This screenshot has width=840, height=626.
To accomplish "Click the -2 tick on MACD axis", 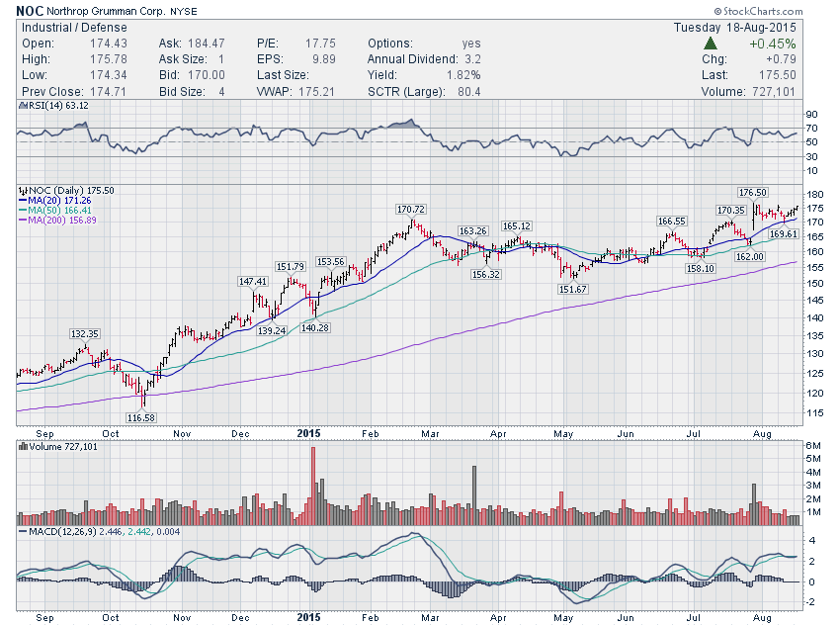I will click(x=811, y=602).
